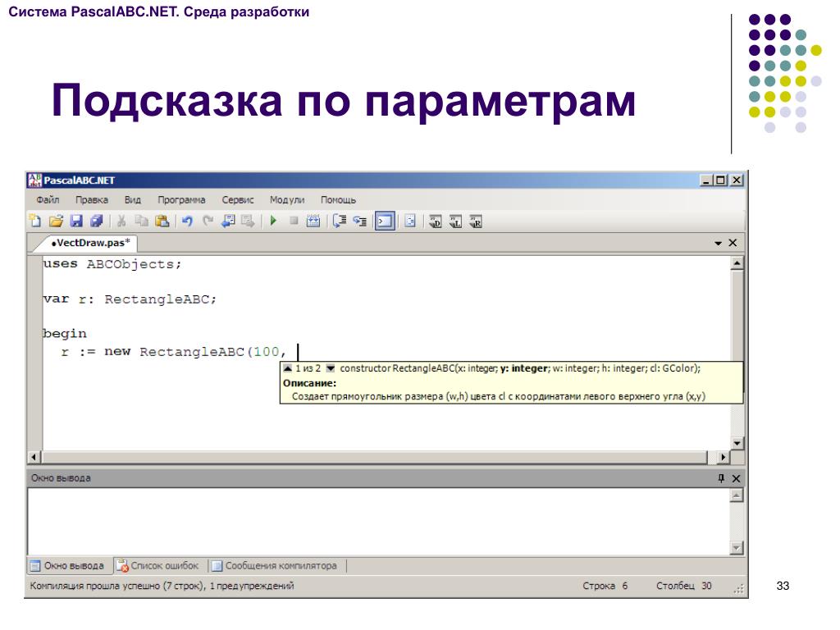
Task: Click the Open file folder icon
Action: point(56,221)
